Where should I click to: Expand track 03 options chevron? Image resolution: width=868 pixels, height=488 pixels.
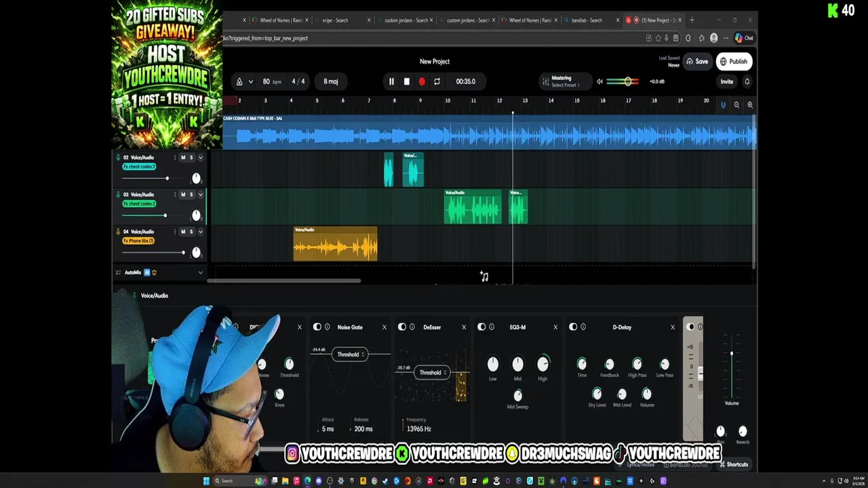click(200, 195)
